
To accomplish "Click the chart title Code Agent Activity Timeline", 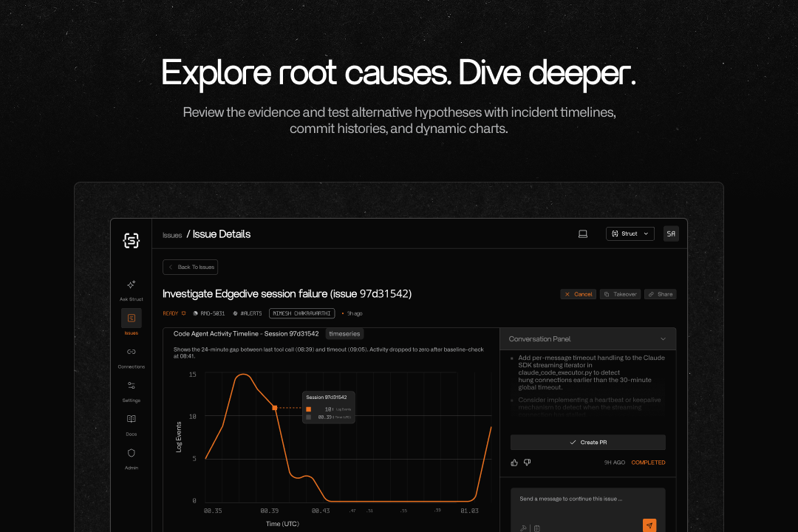I will [246, 334].
